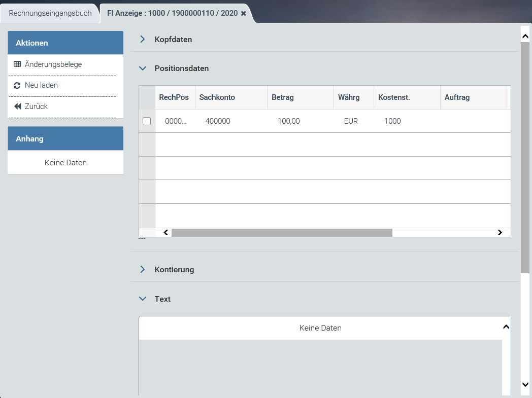Expand the Kopfdaten section
532x398 pixels.
(x=143, y=40)
